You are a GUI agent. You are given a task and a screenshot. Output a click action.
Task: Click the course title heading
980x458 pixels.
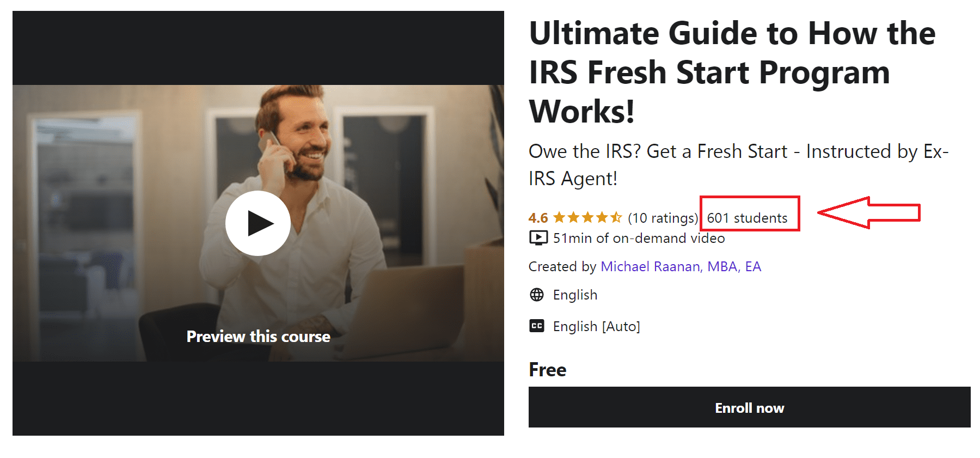[x=732, y=72]
